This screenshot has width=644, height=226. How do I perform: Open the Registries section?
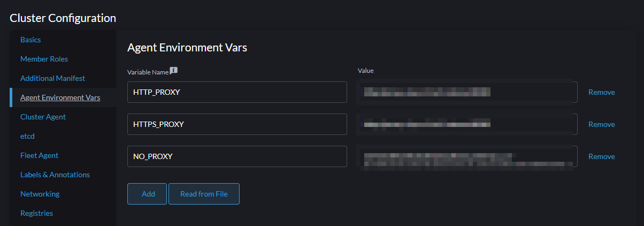(x=36, y=213)
